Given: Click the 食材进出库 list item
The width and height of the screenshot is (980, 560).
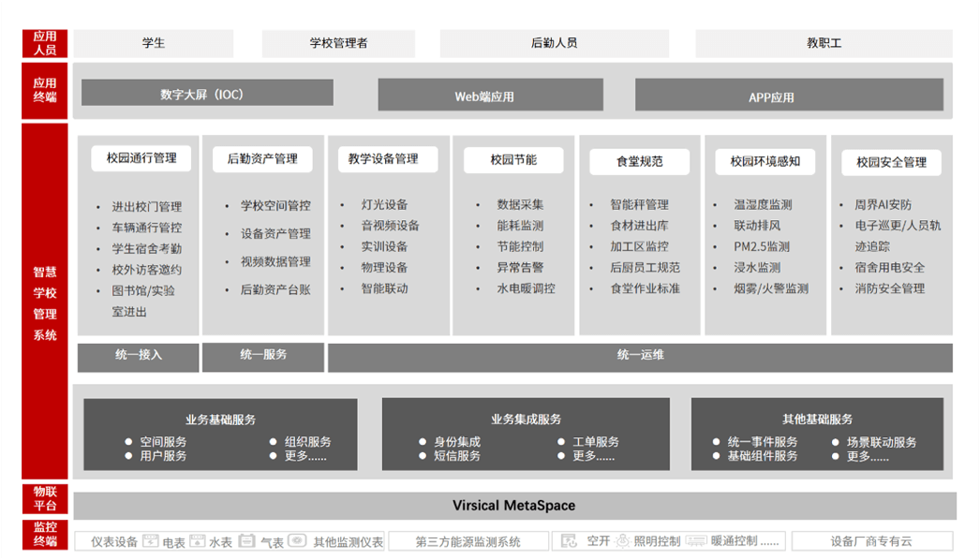Looking at the screenshot, I should coord(639,226).
